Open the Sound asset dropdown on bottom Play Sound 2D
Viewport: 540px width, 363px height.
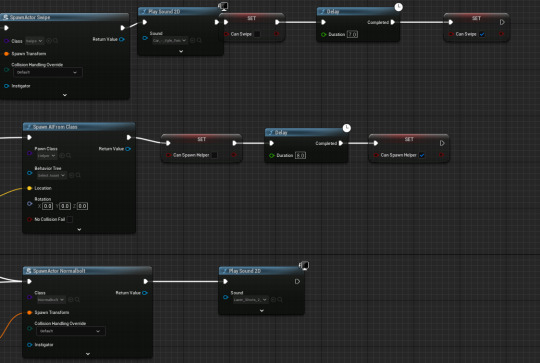[250, 300]
